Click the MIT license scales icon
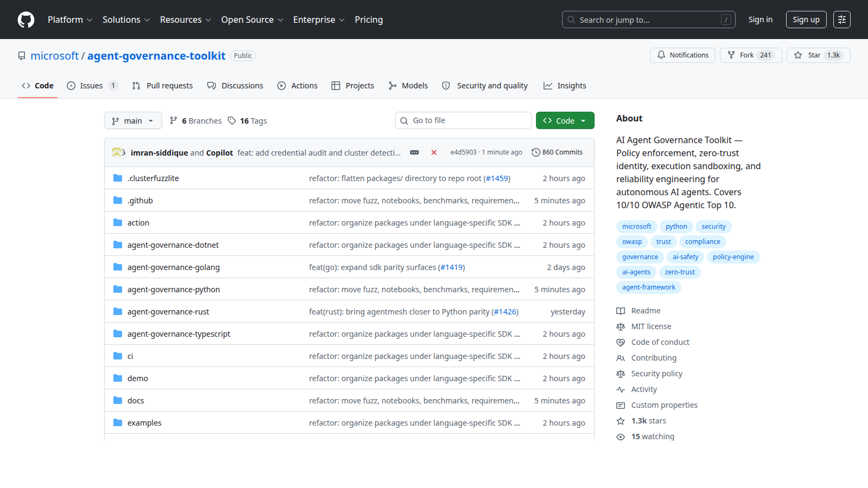Screen dimensions: 868x488 pos(621,326)
